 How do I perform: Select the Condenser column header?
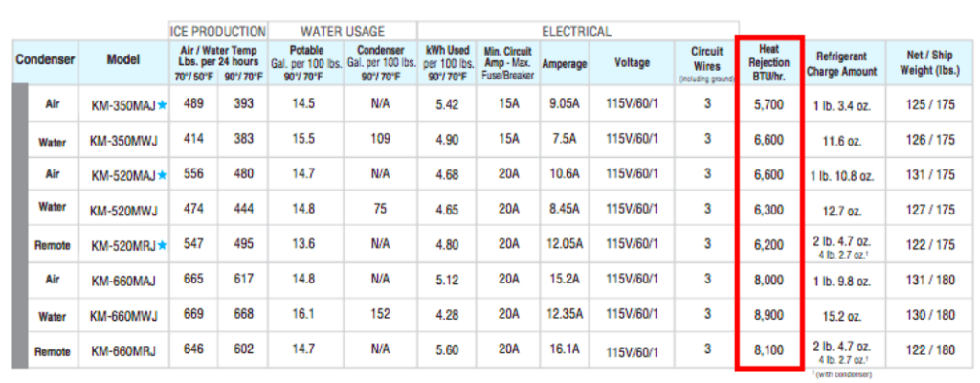click(x=45, y=61)
